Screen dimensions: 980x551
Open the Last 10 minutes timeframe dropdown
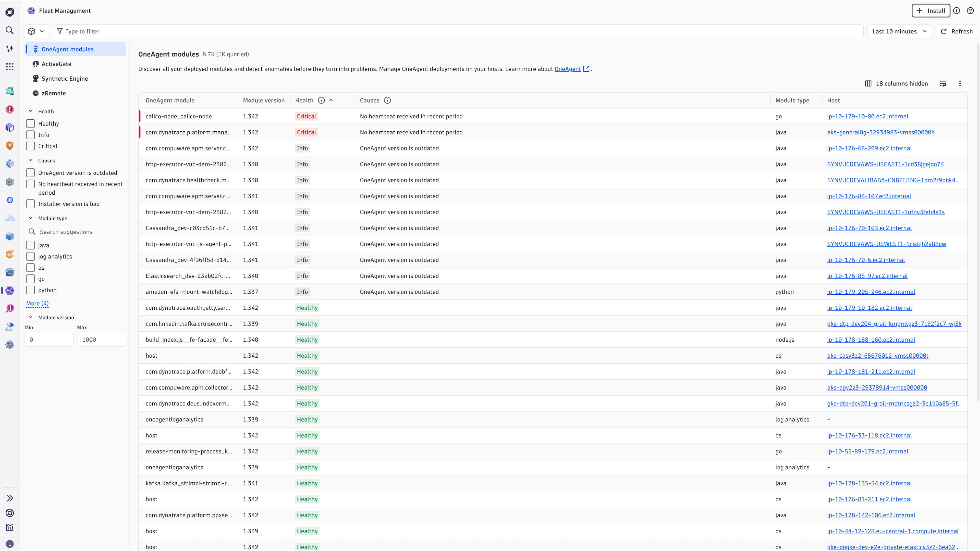899,31
